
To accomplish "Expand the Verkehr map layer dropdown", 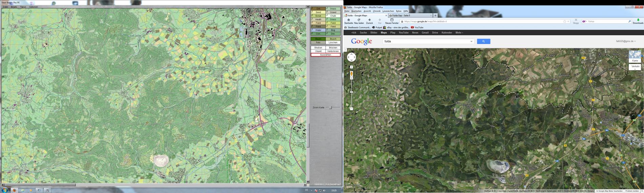I will point(635,67).
